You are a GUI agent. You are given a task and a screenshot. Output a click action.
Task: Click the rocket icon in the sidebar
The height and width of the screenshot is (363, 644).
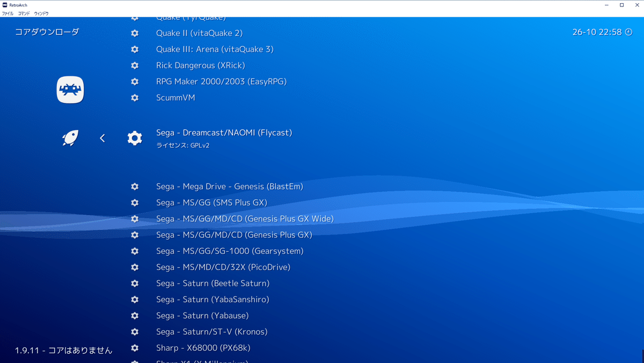70,138
